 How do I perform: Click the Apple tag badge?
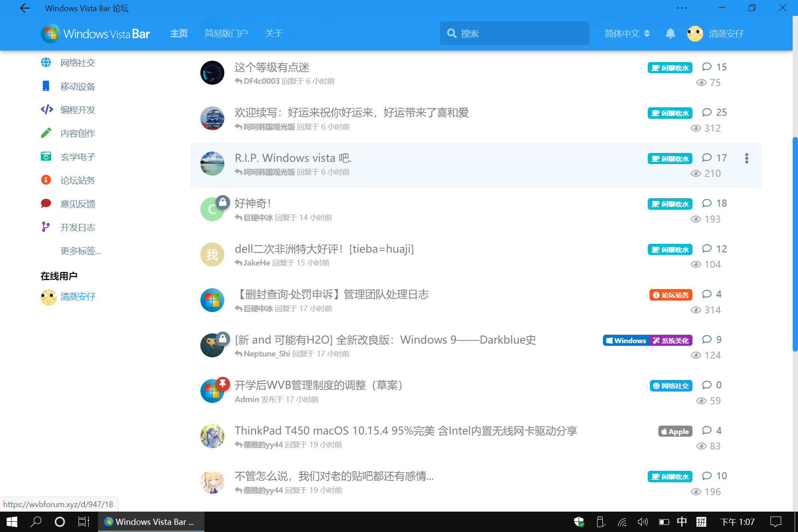click(675, 431)
